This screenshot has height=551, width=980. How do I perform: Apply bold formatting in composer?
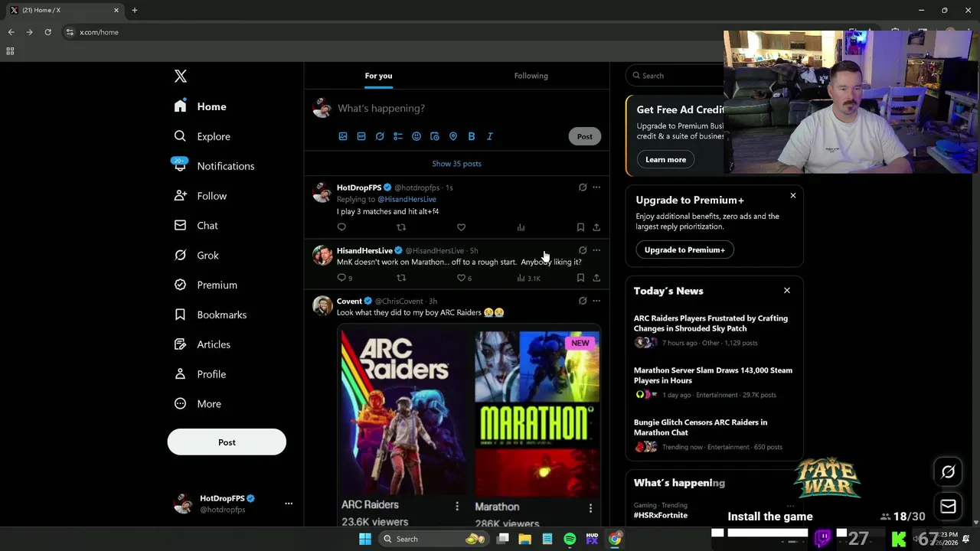[472, 136]
